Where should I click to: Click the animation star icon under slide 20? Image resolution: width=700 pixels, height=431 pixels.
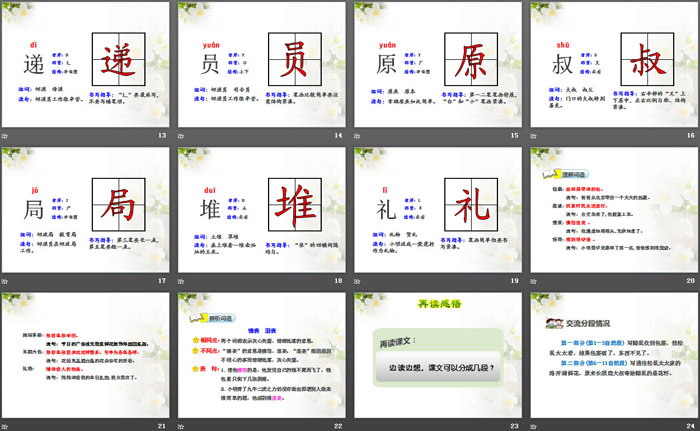[x=533, y=281]
